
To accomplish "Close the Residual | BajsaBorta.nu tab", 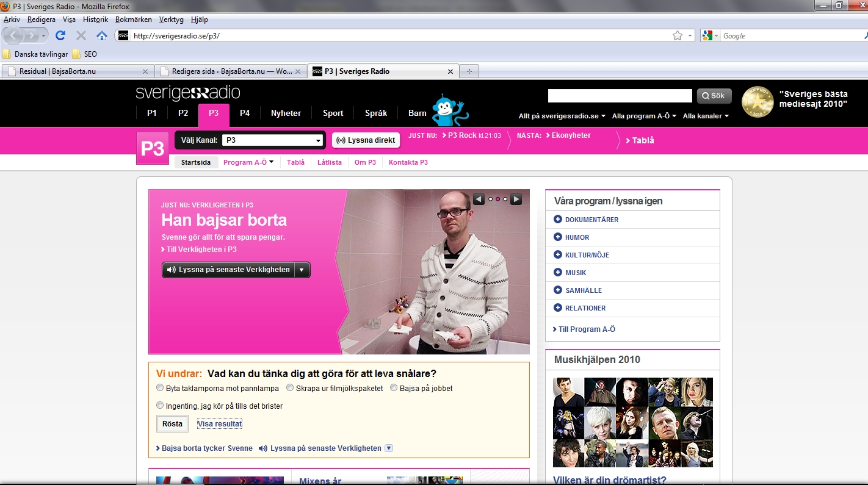I will pos(145,71).
